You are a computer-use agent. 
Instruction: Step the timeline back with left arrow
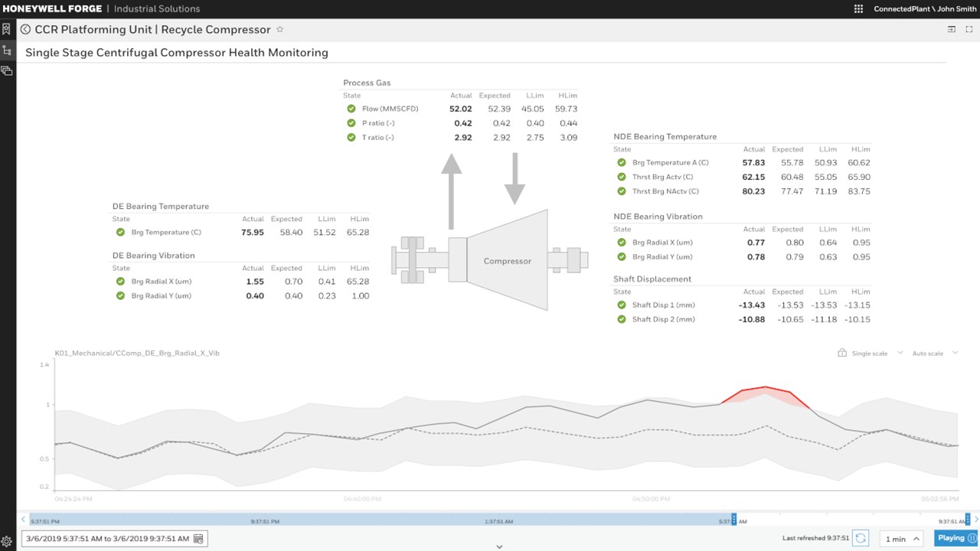coord(23,520)
